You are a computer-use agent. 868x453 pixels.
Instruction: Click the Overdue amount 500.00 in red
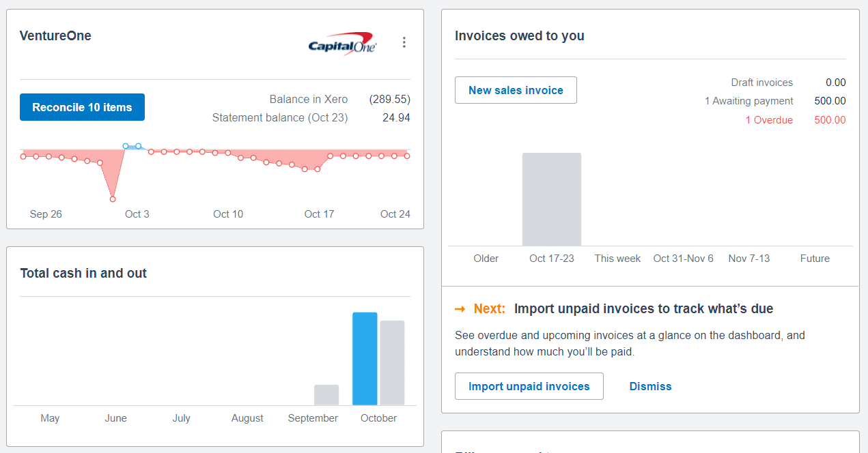(x=830, y=120)
